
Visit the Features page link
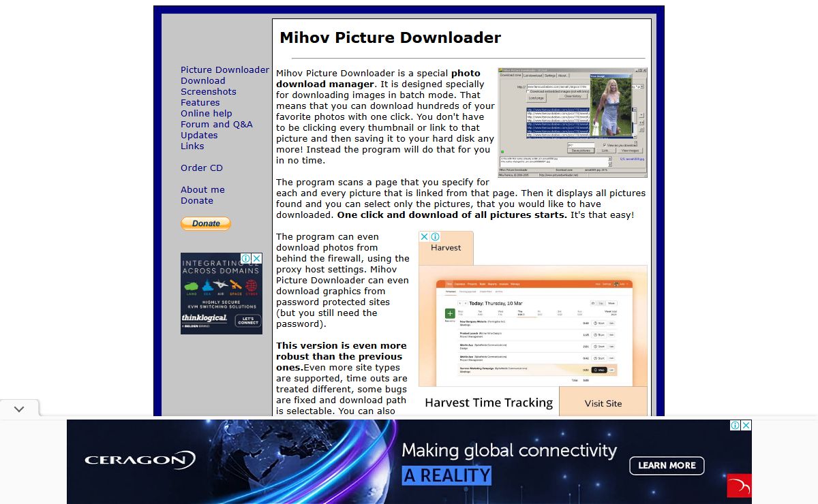point(200,103)
